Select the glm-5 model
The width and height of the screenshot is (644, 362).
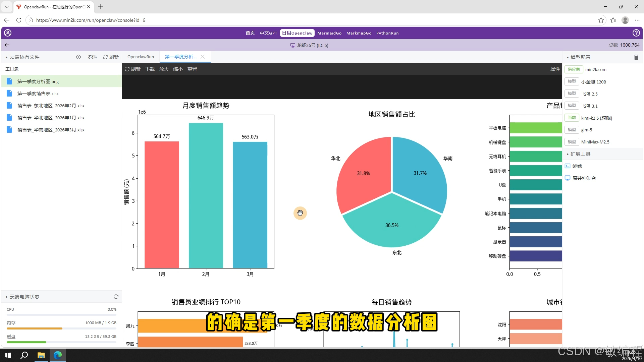click(586, 130)
